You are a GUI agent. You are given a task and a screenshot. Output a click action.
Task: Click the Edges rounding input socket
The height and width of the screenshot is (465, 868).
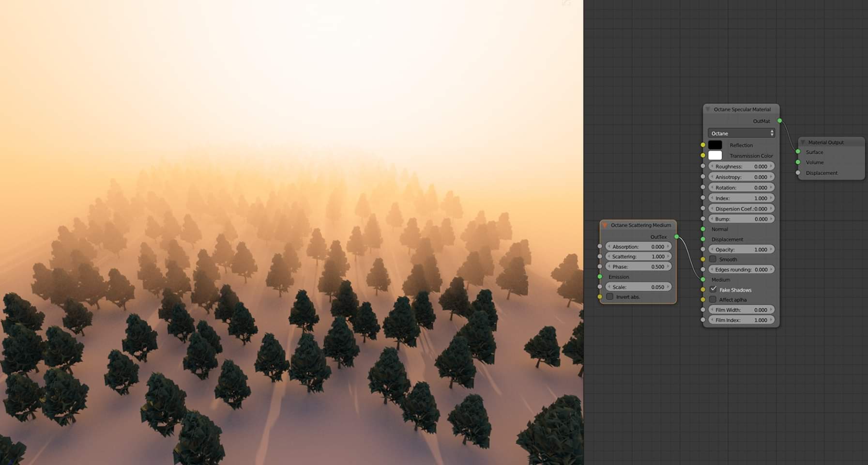coord(703,269)
